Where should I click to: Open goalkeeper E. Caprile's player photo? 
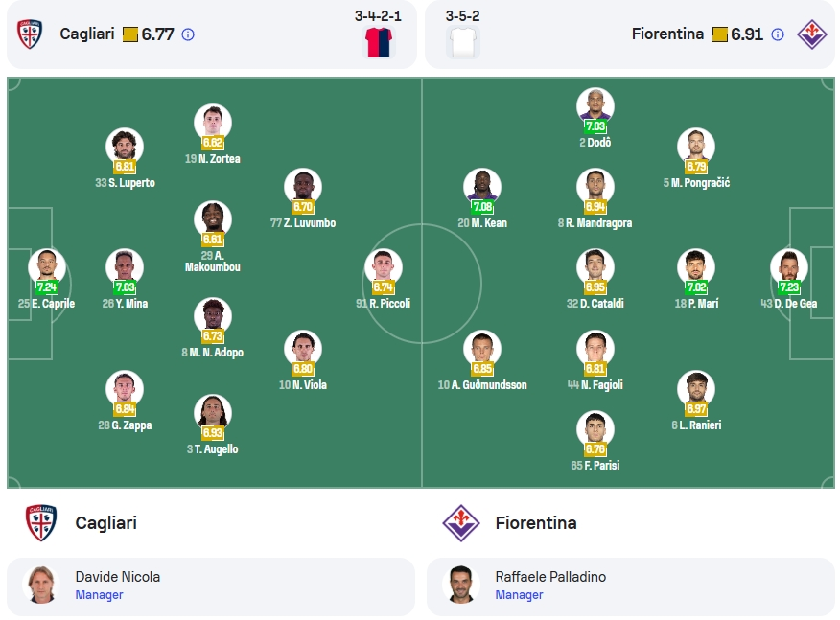[x=47, y=267]
